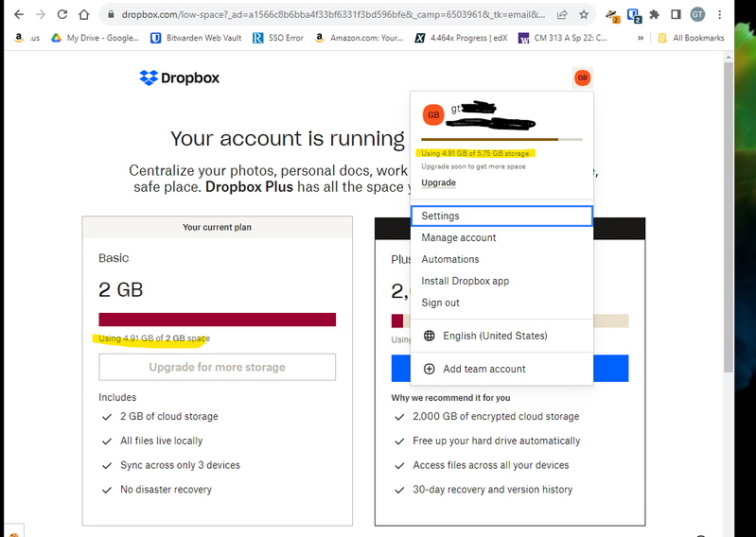
Task: Click the Plus plan storage usage bar
Action: (510, 320)
